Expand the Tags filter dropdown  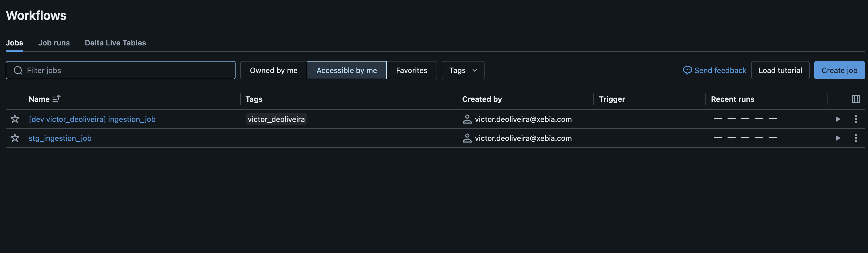point(463,70)
